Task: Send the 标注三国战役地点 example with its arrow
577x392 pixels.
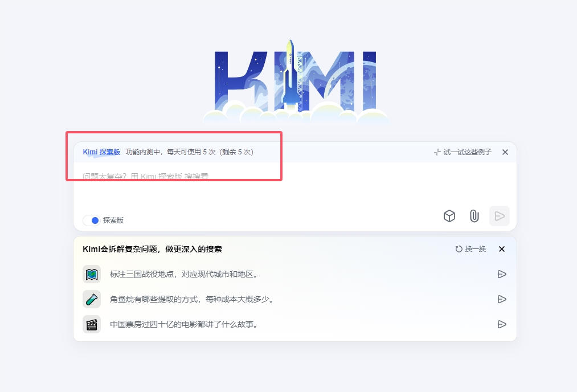Action: pyautogui.click(x=502, y=274)
